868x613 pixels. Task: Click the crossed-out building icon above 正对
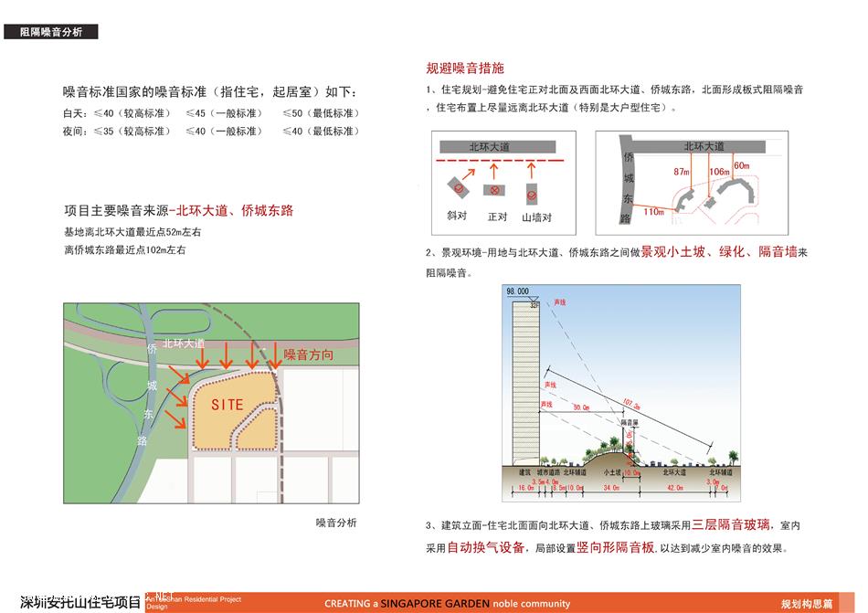point(494,190)
